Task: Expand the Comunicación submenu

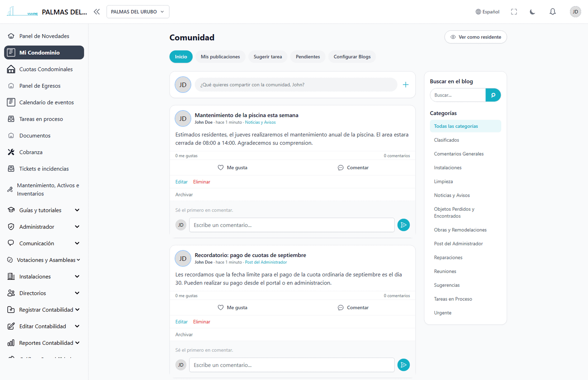Action: click(44, 243)
